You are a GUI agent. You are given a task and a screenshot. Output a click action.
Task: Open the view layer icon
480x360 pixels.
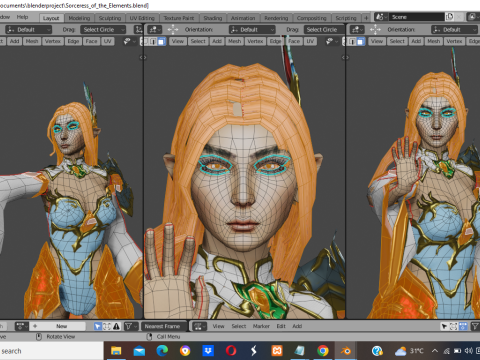[473, 17]
